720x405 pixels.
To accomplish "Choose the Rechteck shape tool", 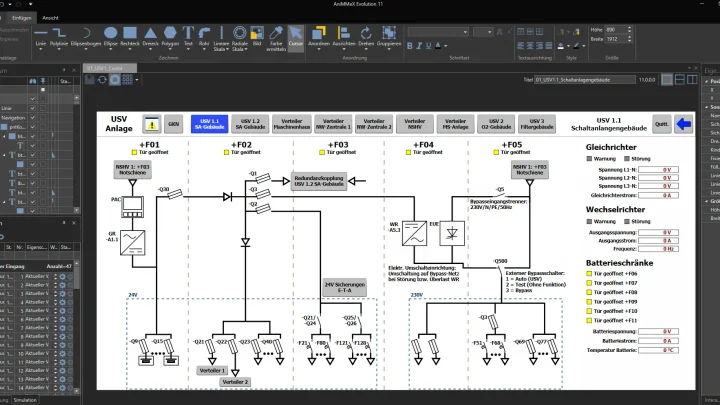I will pos(130,36).
